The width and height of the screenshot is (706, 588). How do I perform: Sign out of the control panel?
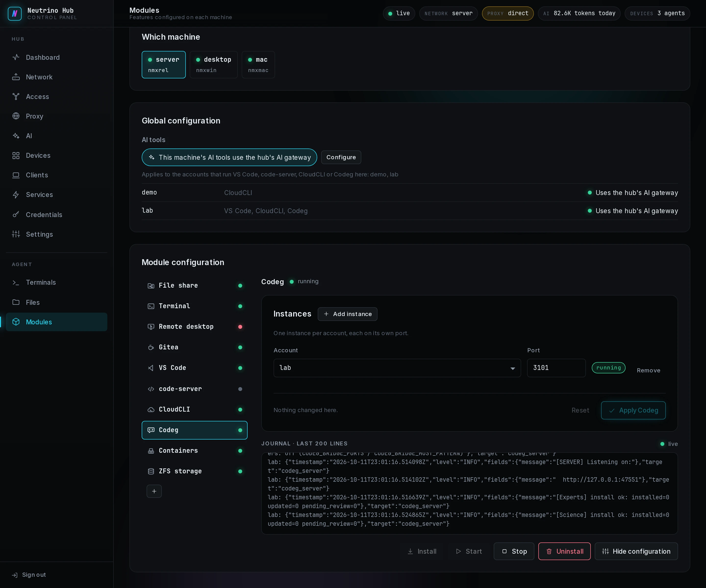coord(29,575)
